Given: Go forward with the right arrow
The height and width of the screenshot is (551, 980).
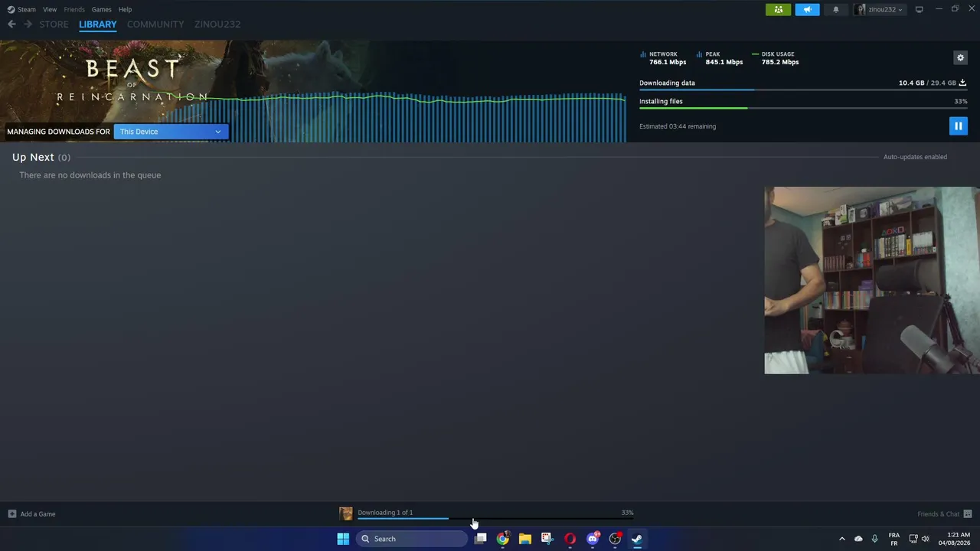Looking at the screenshot, I should tap(28, 24).
